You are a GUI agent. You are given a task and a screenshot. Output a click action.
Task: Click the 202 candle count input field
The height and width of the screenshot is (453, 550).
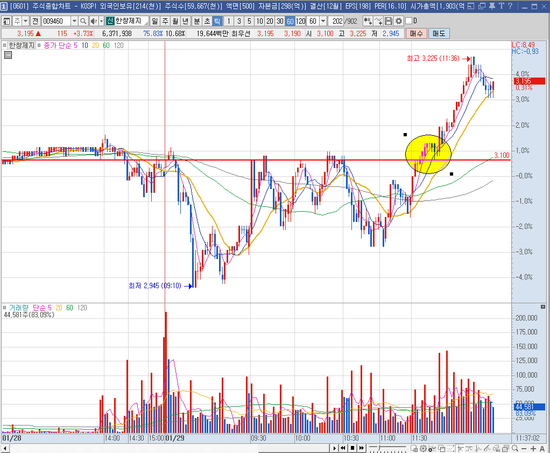point(337,21)
